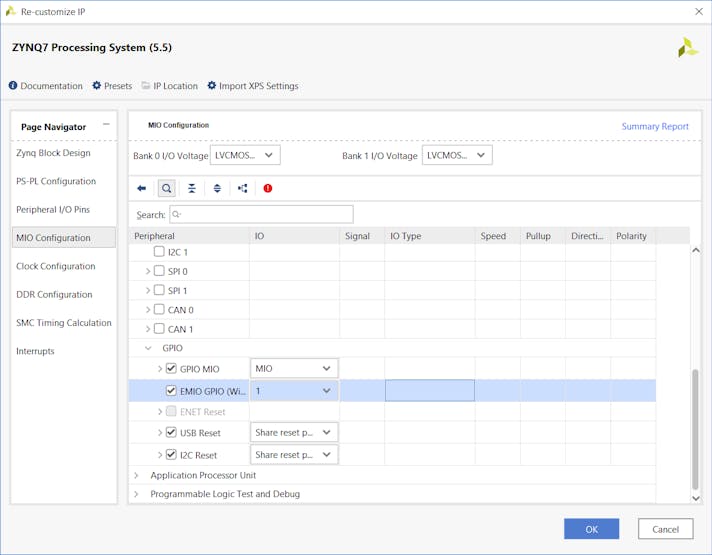
Task: Select MIO Configuration page
Action: [64, 238]
